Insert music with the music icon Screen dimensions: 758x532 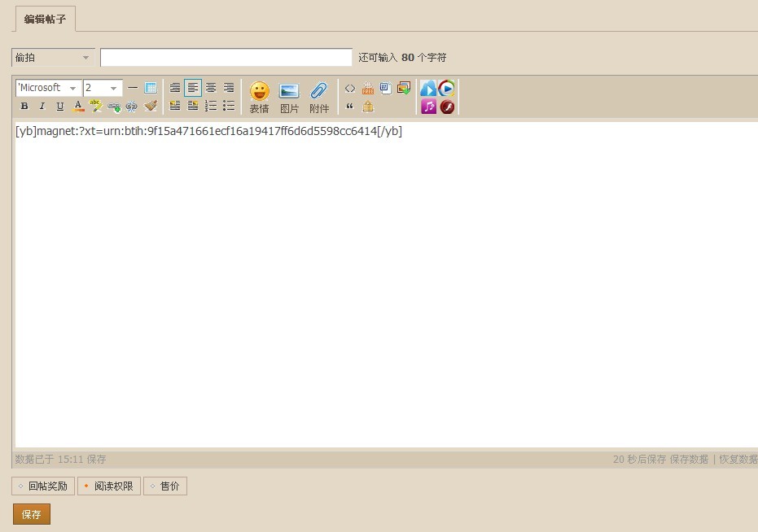(427, 107)
